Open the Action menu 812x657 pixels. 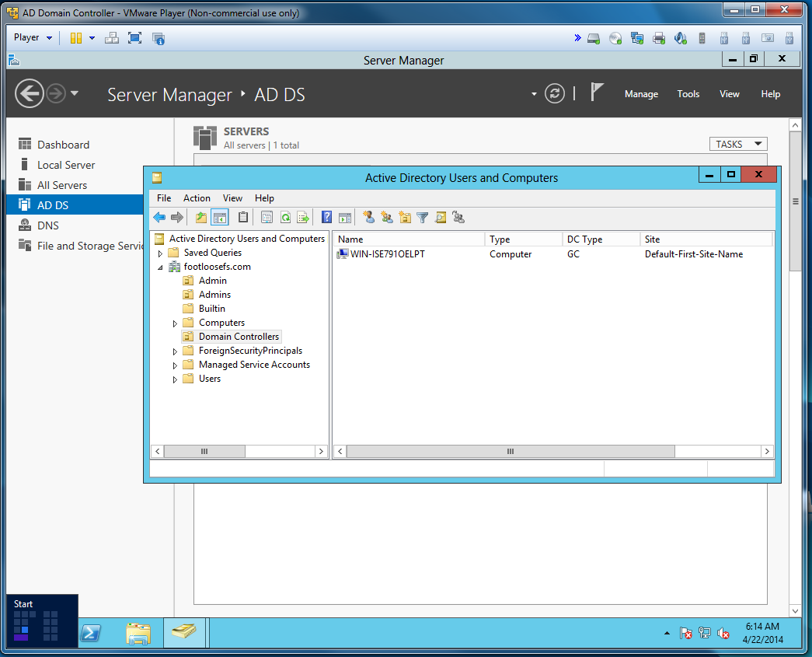tap(197, 198)
